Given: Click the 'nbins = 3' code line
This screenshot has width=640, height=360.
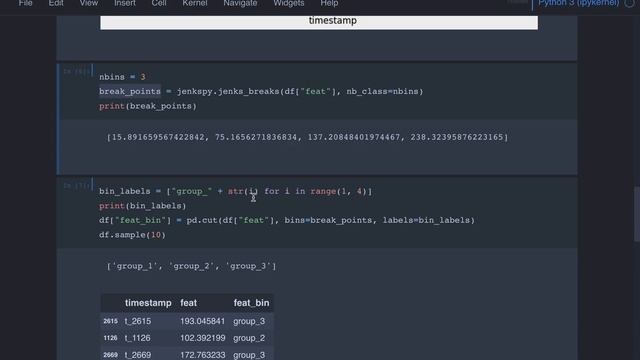Looking at the screenshot, I should click(x=122, y=77).
